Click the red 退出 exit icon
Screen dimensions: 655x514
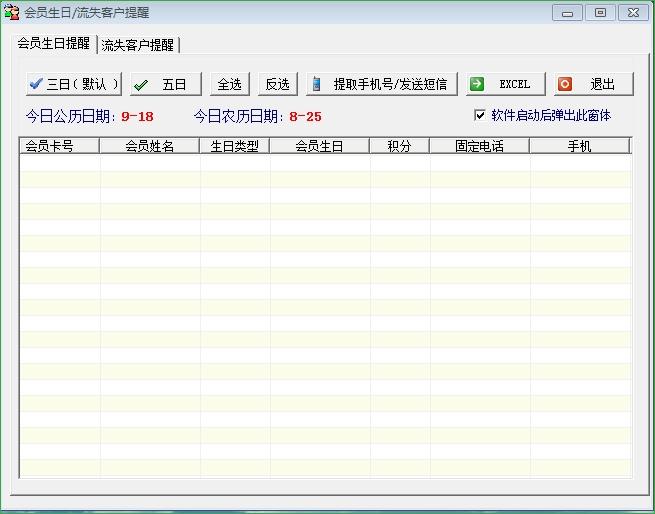coord(565,84)
